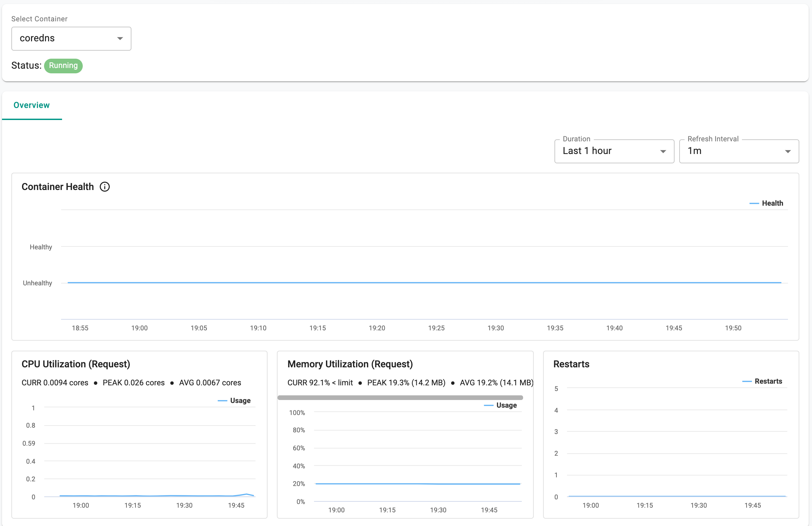Click the Select Container label
The image size is (812, 526).
pos(39,19)
